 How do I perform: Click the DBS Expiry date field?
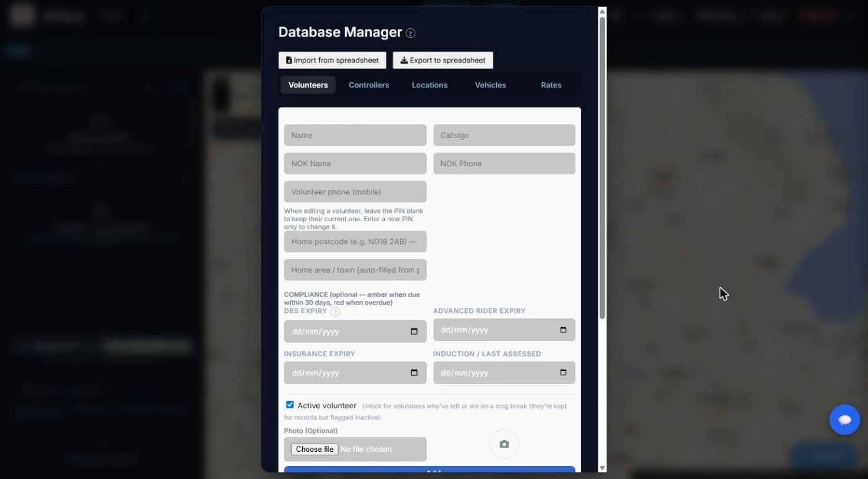point(355,332)
